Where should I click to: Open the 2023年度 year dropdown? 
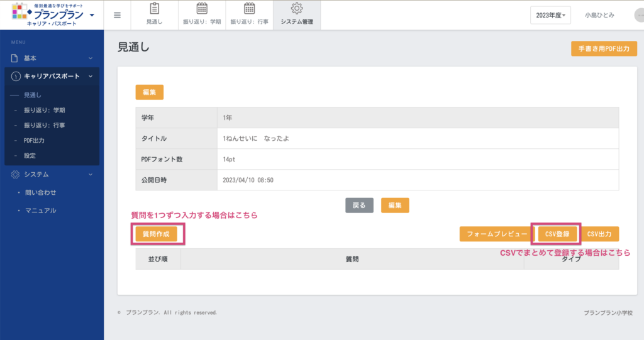point(550,15)
